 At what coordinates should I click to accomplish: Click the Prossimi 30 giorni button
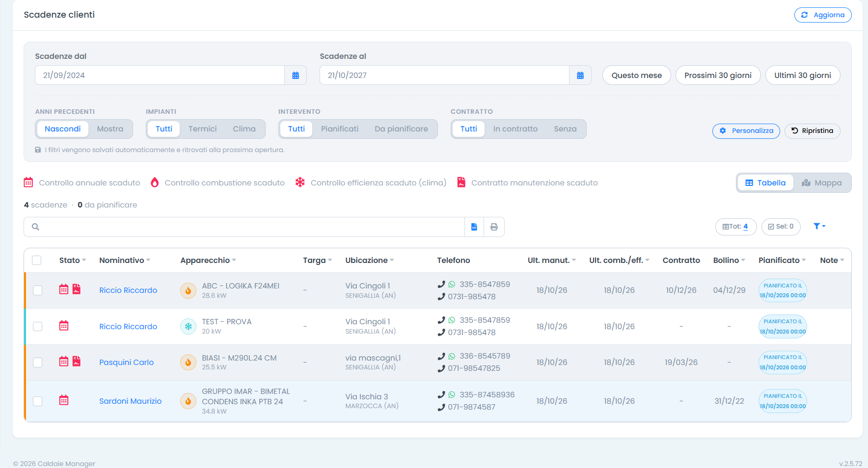tap(718, 75)
